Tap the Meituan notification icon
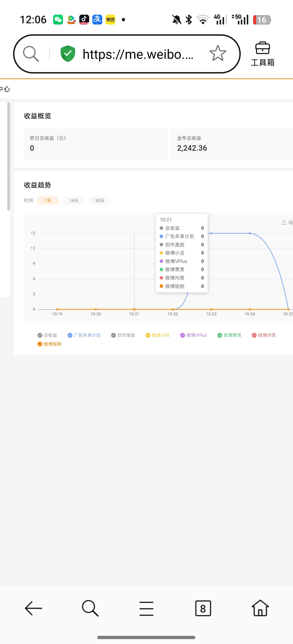293x644 pixels. click(x=110, y=20)
